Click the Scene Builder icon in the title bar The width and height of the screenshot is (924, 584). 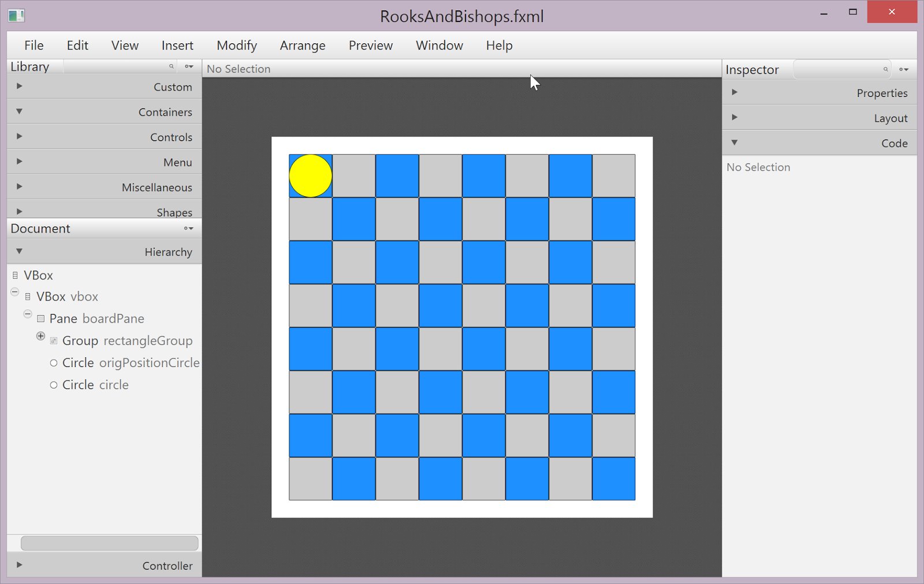coord(16,14)
